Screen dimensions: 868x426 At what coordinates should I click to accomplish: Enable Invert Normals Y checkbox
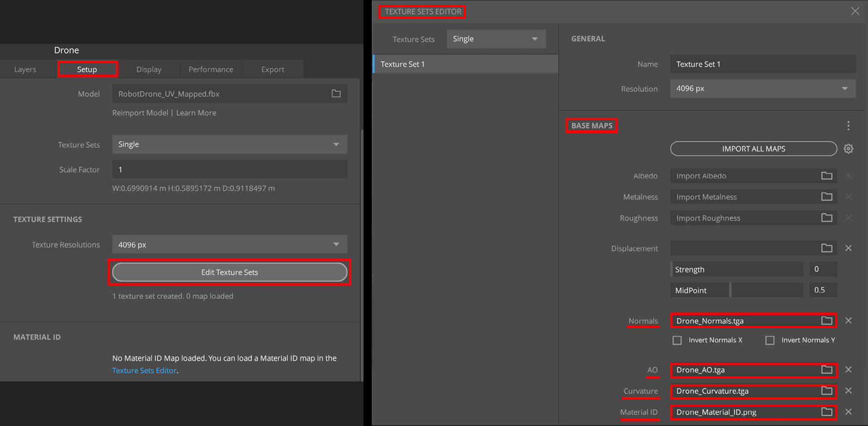pos(770,340)
